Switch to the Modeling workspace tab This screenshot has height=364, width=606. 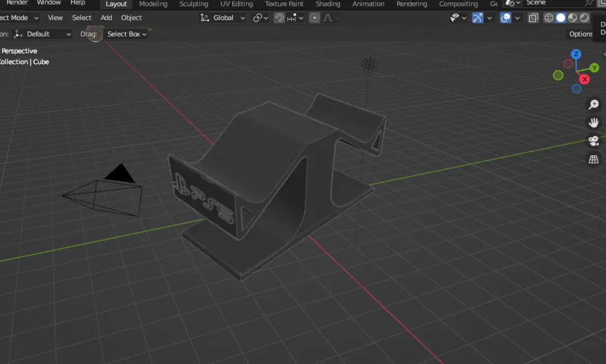(153, 4)
